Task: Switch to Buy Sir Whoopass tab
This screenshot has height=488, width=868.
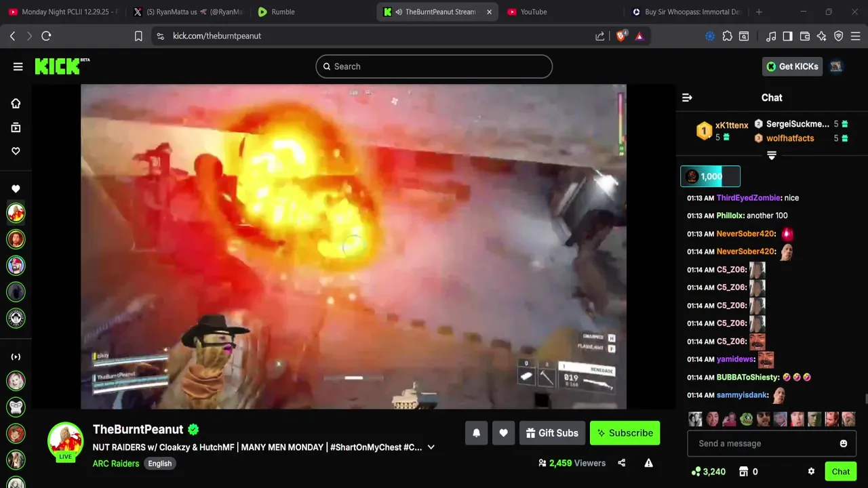Action: 686,12
